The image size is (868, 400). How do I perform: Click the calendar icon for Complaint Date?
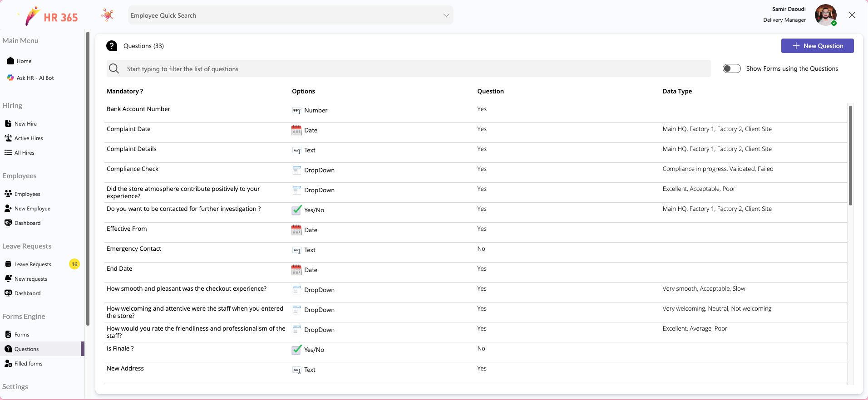pos(296,130)
